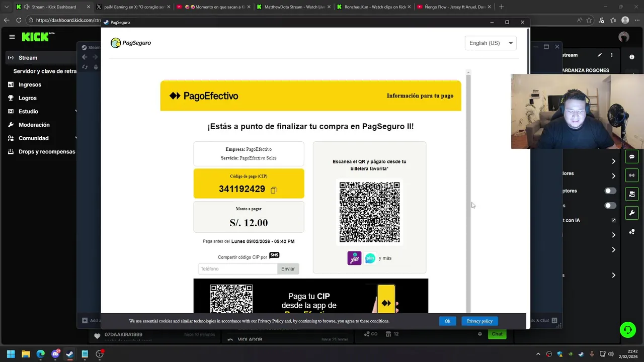The height and width of the screenshot is (362, 644).
Task: Select Stream in the Kick sidebar
Action: (x=40, y=58)
